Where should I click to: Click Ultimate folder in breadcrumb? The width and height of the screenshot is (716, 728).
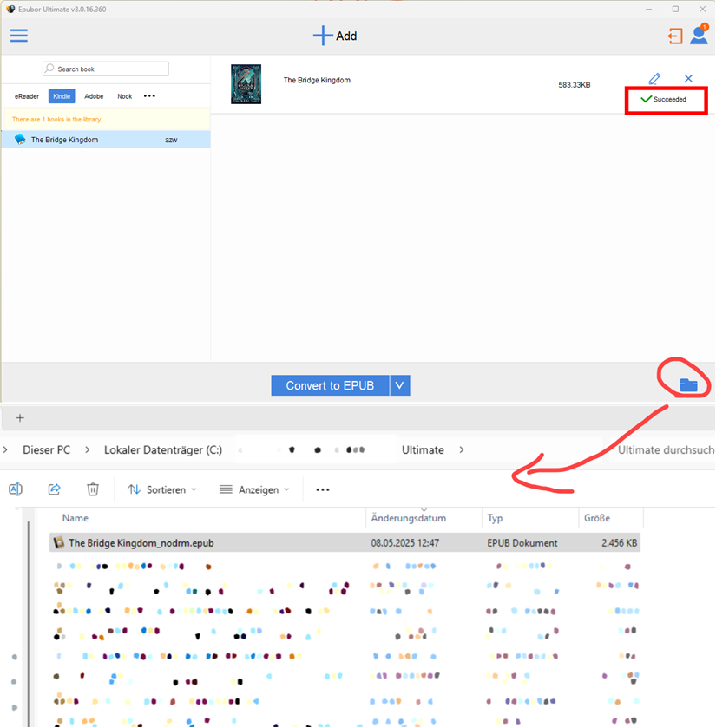[423, 449]
